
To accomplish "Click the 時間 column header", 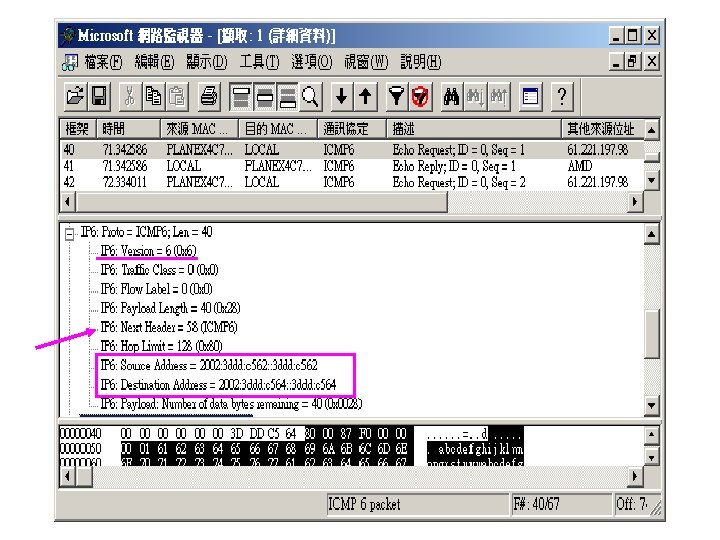I will click(128, 129).
